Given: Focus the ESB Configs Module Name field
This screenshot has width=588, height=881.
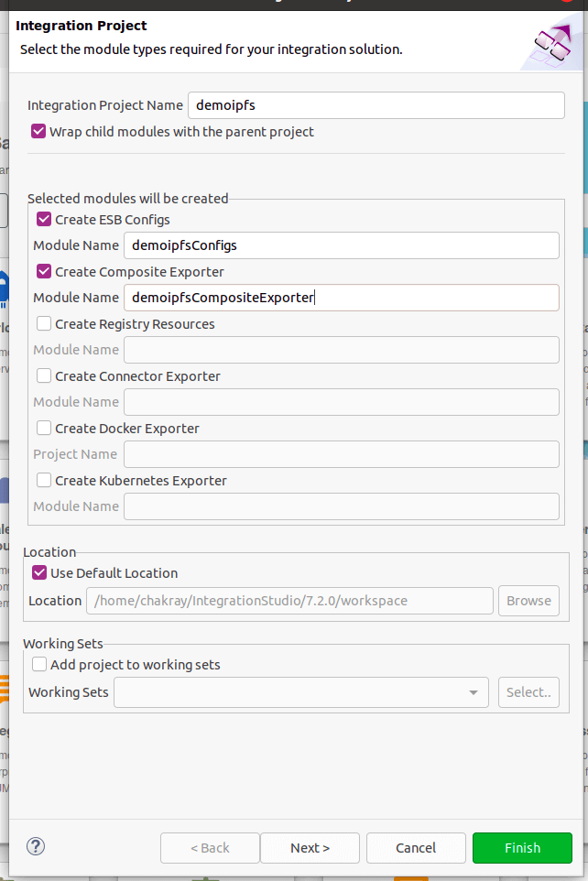Looking at the screenshot, I should pos(341,245).
